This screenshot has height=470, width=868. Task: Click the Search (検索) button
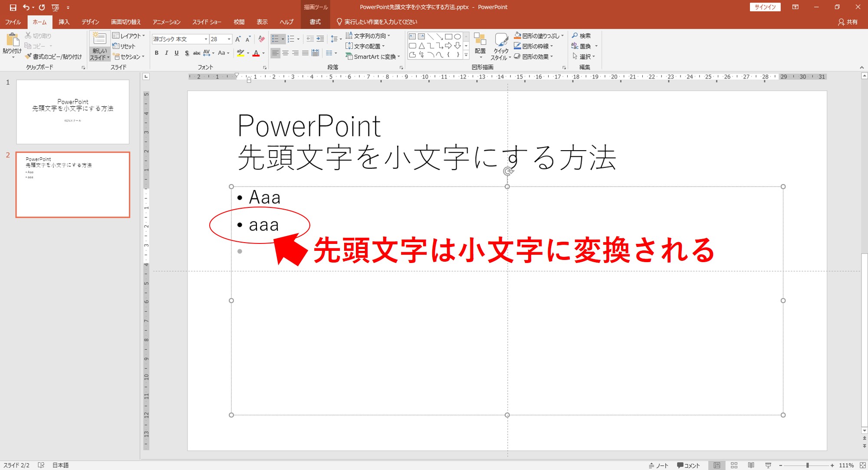point(581,36)
